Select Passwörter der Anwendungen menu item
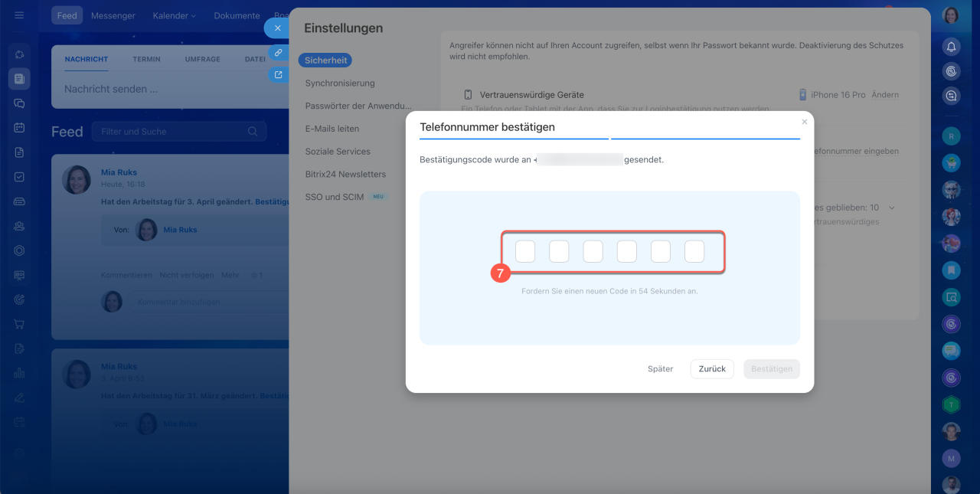The height and width of the screenshot is (494, 980). point(358,106)
